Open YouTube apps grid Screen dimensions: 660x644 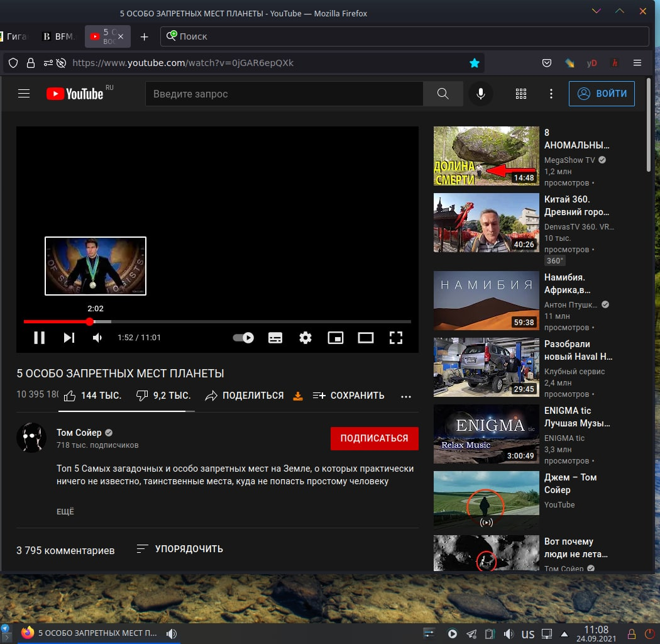pyautogui.click(x=520, y=94)
